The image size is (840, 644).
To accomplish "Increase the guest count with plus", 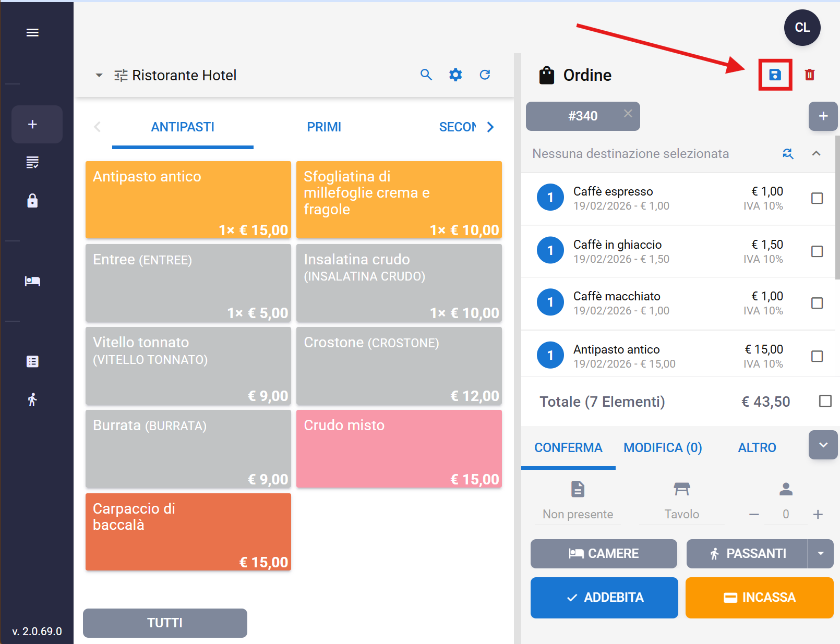I will [818, 515].
